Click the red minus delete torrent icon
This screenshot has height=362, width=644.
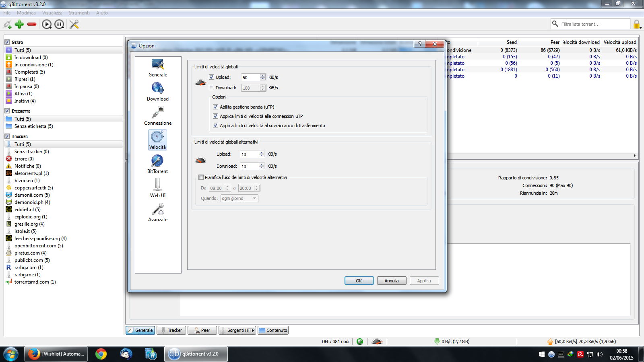click(32, 24)
